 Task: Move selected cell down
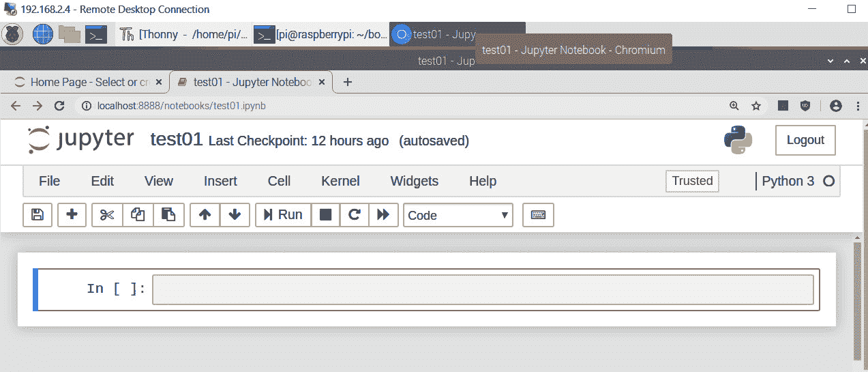(x=235, y=215)
